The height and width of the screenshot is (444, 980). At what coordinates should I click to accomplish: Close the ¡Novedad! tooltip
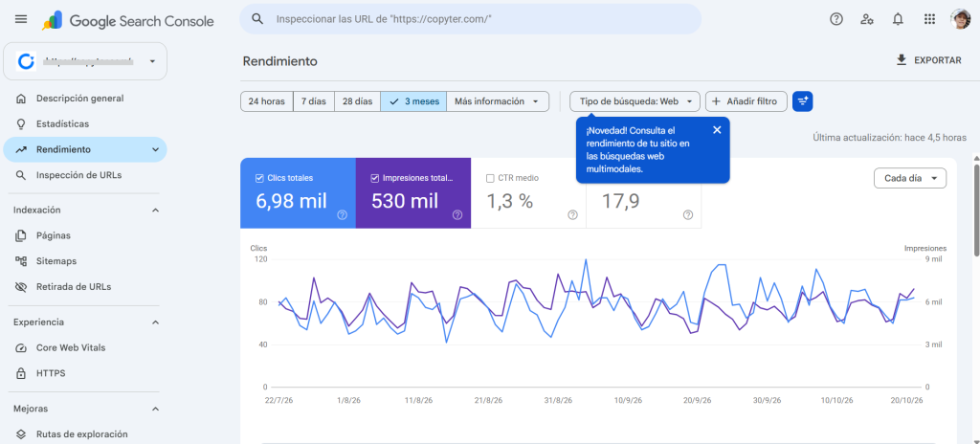click(717, 130)
